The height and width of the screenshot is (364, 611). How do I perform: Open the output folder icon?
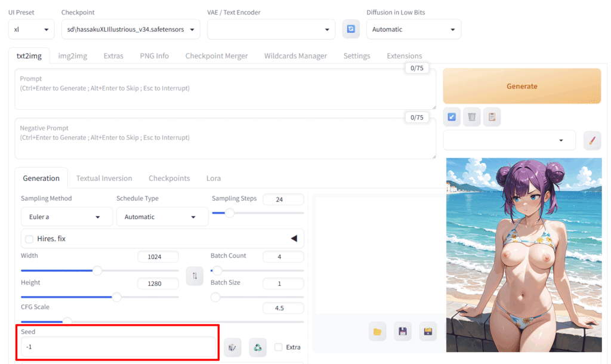pos(377,331)
